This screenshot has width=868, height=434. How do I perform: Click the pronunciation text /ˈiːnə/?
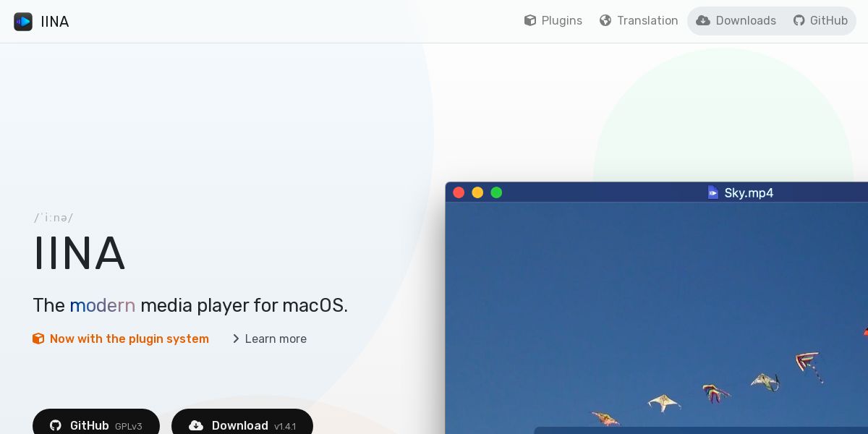(54, 218)
